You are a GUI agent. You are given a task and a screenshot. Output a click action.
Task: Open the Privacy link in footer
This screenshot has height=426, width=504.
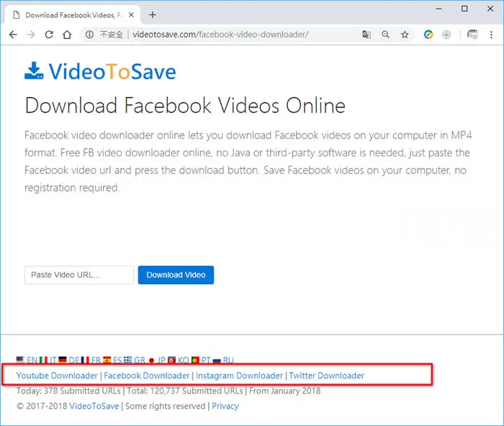pyautogui.click(x=225, y=406)
